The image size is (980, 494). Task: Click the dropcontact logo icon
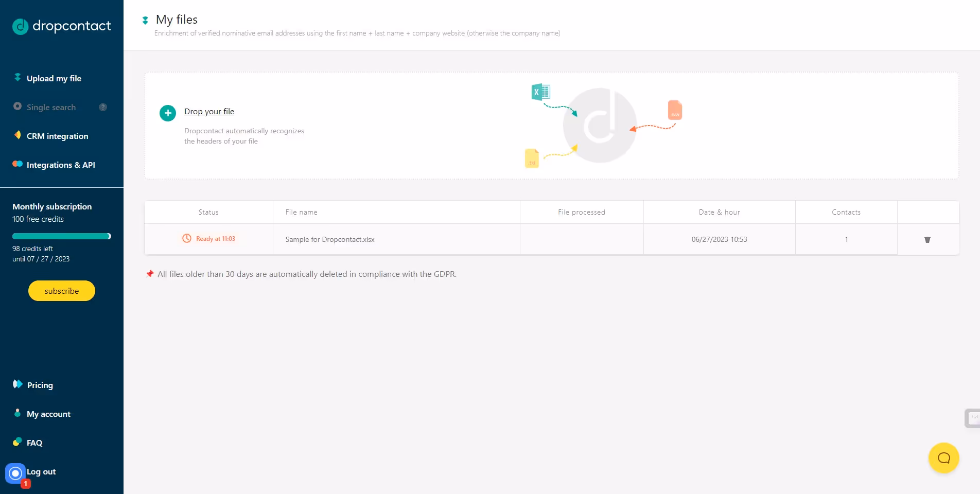[20, 26]
